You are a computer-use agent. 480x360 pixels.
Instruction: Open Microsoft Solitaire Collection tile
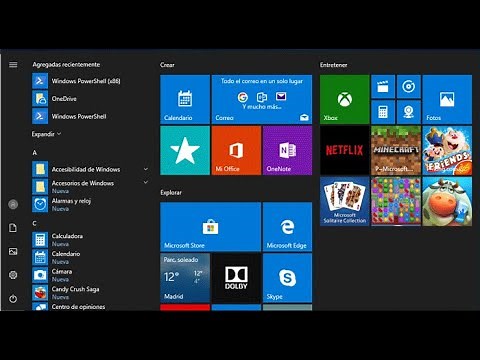pos(345,201)
